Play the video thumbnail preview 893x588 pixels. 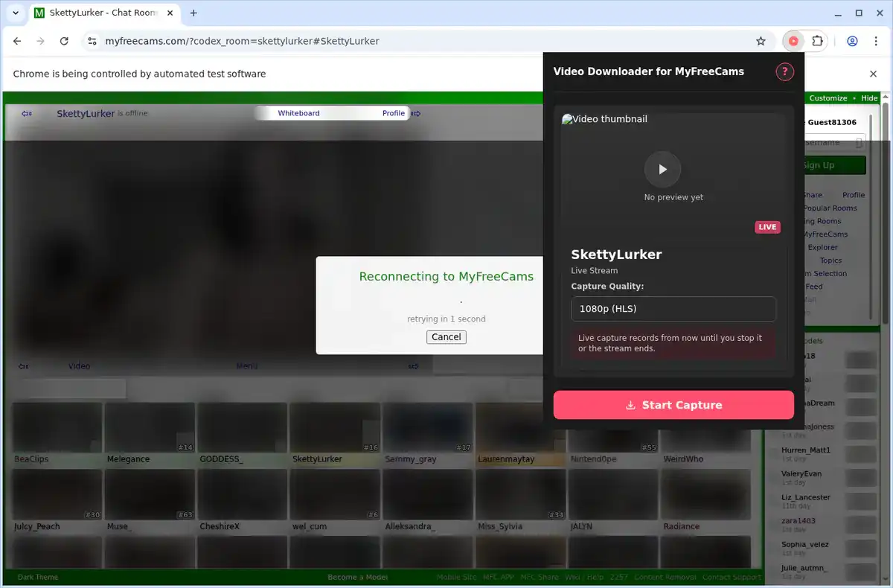(x=662, y=169)
